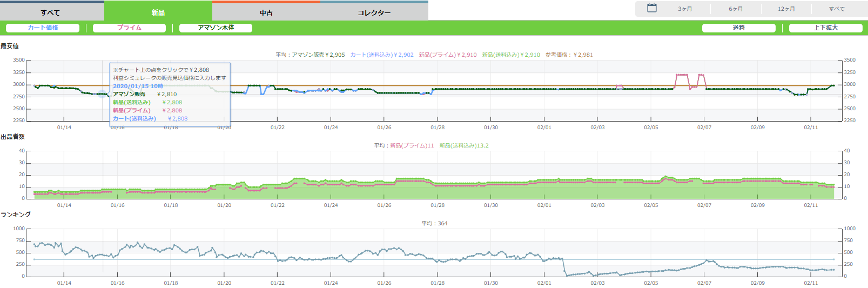Click the ranking average 364 label
This screenshot has width=868, height=288.
click(x=434, y=223)
